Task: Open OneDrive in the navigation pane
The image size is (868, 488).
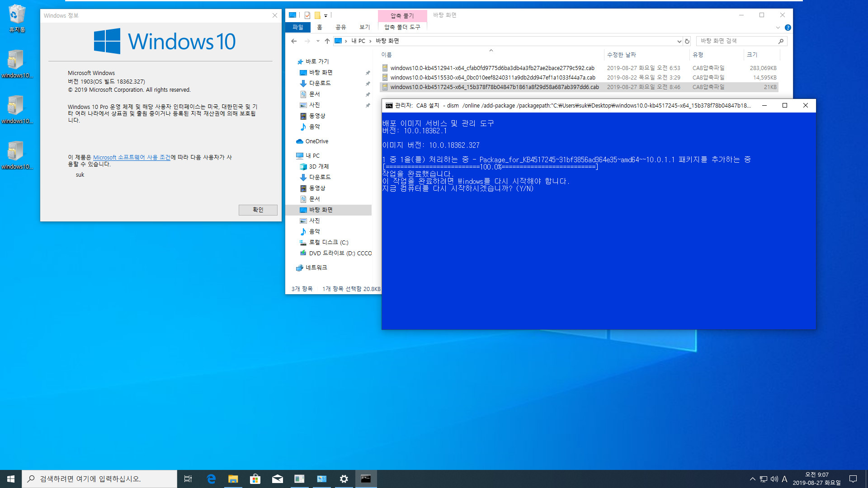Action: (x=316, y=141)
